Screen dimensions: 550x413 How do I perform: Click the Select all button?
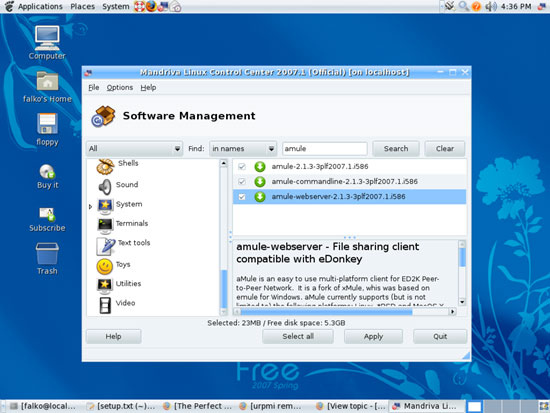[298, 337]
